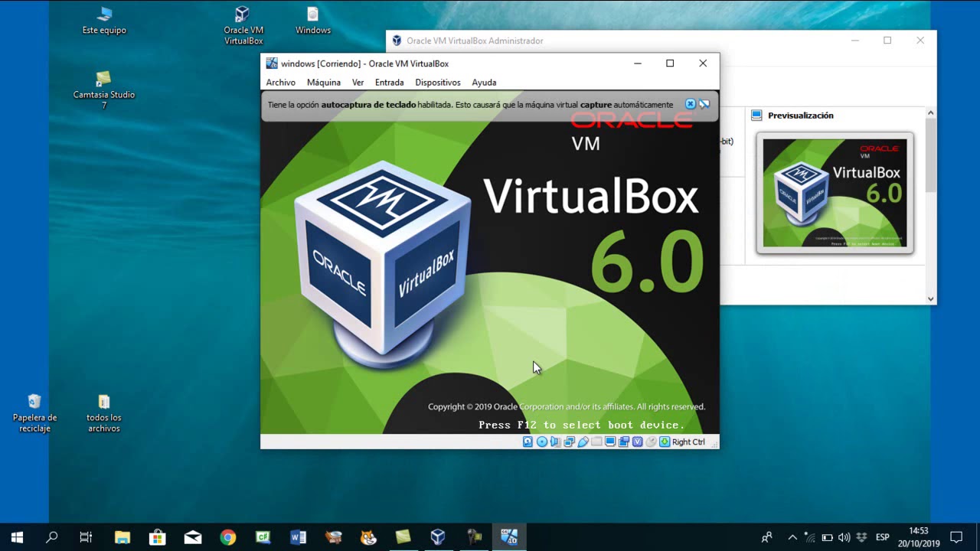Click the don't-show-again icon on notification bar
This screenshot has height=551, width=980.
coord(704,104)
